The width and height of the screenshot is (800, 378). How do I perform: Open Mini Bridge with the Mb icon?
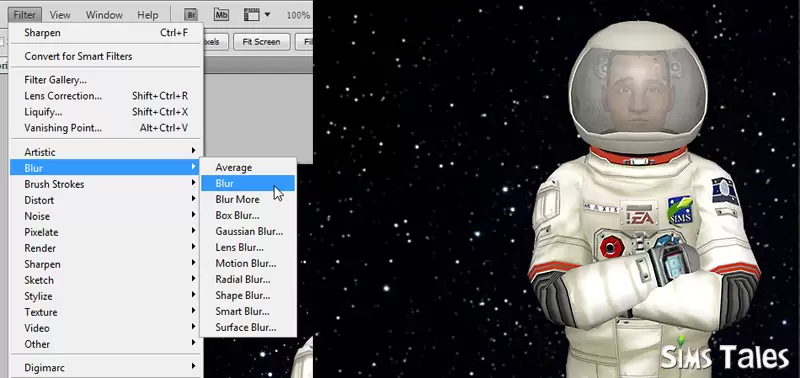click(221, 15)
